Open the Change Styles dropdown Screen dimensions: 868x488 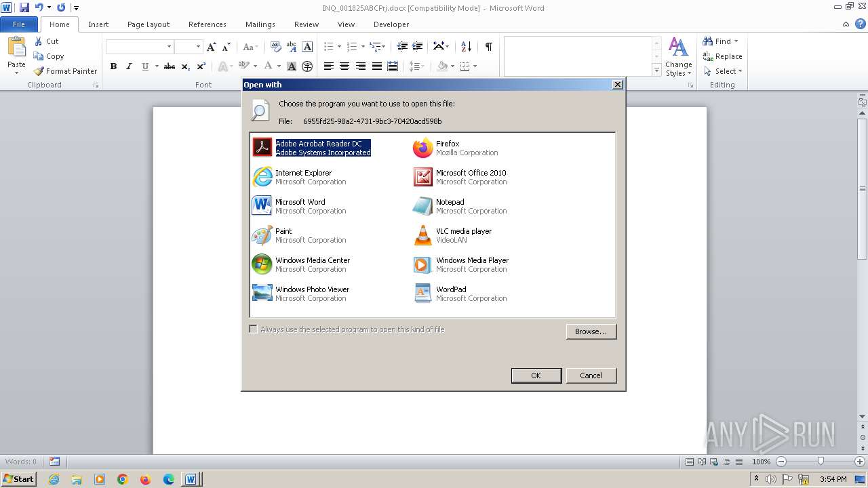tap(678, 56)
